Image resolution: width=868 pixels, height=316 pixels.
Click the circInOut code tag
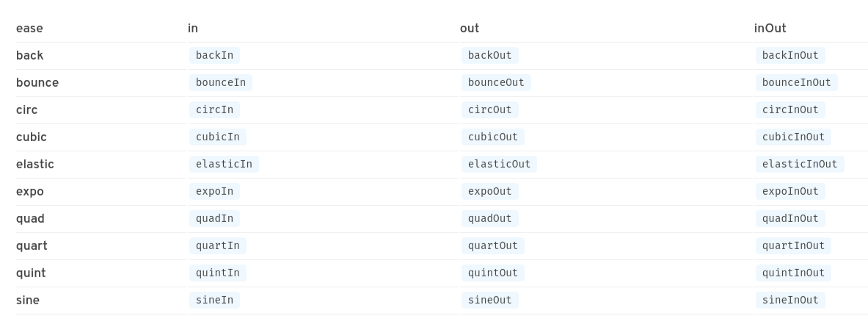[790, 109]
